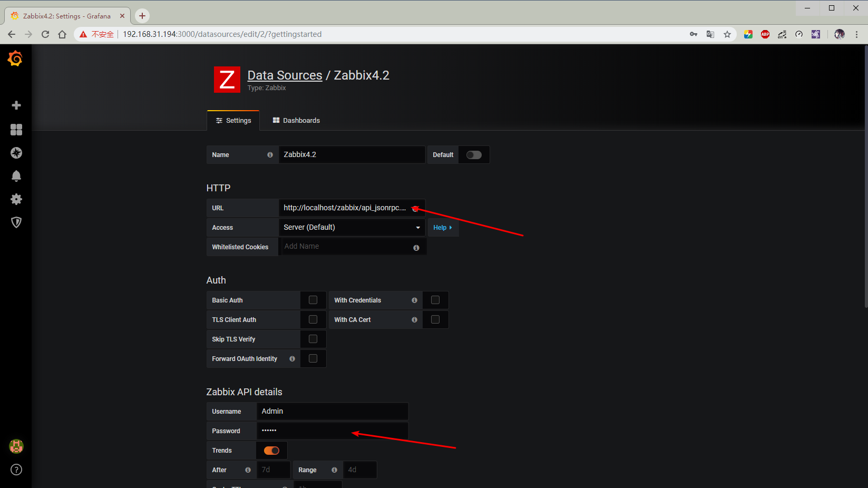Screen dimensions: 868x488
Task: Open the Chrome three-dot menu
Action: click(856, 34)
